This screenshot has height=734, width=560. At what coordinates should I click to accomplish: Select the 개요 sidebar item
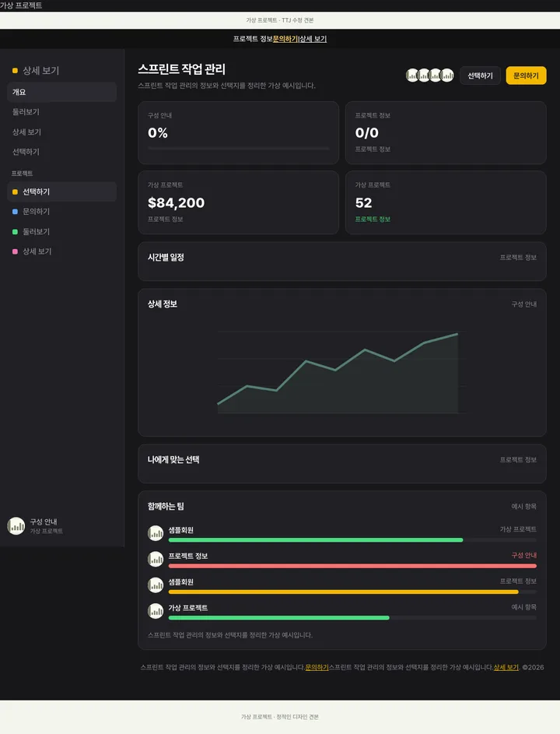coord(61,92)
